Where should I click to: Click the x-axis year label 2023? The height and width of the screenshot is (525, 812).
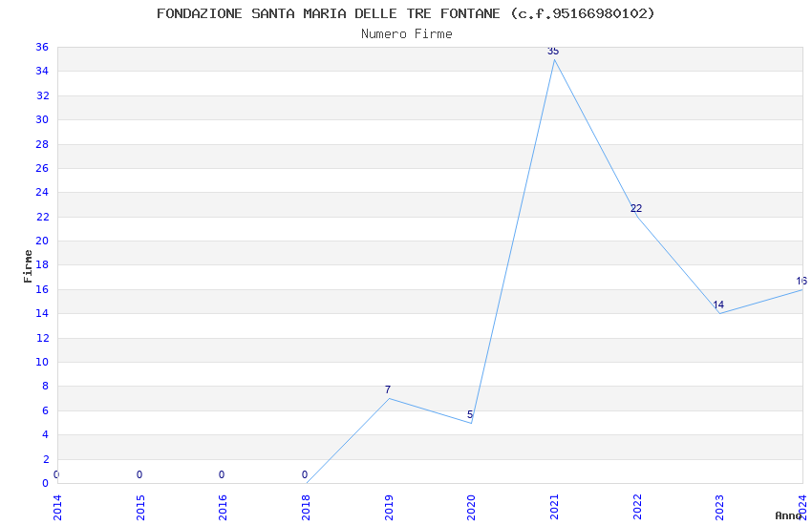pyautogui.click(x=719, y=507)
